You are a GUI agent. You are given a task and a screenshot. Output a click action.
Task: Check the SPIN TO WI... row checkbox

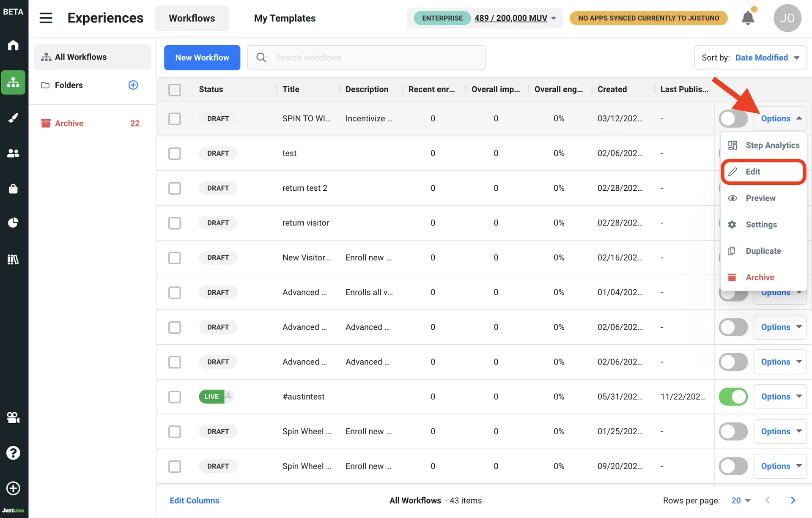point(175,119)
